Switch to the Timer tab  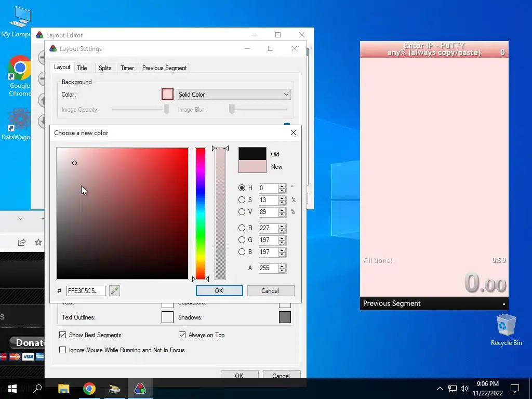pos(127,68)
